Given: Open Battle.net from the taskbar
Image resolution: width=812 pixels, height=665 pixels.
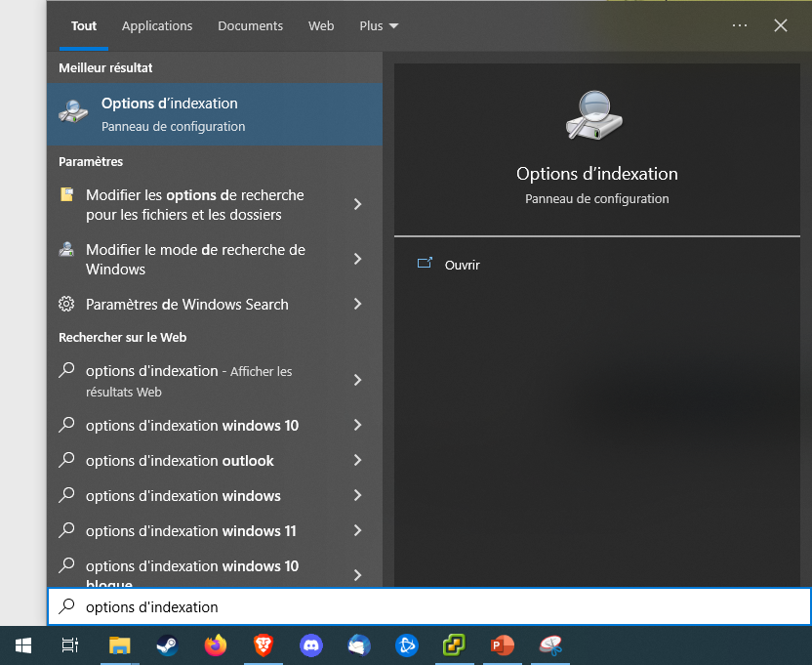Looking at the screenshot, I should click(x=407, y=645).
